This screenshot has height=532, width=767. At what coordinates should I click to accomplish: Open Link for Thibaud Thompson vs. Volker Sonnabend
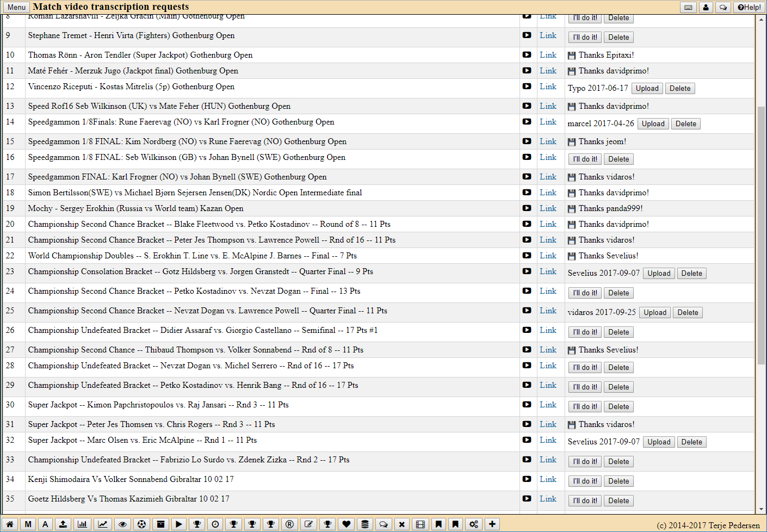coord(548,350)
